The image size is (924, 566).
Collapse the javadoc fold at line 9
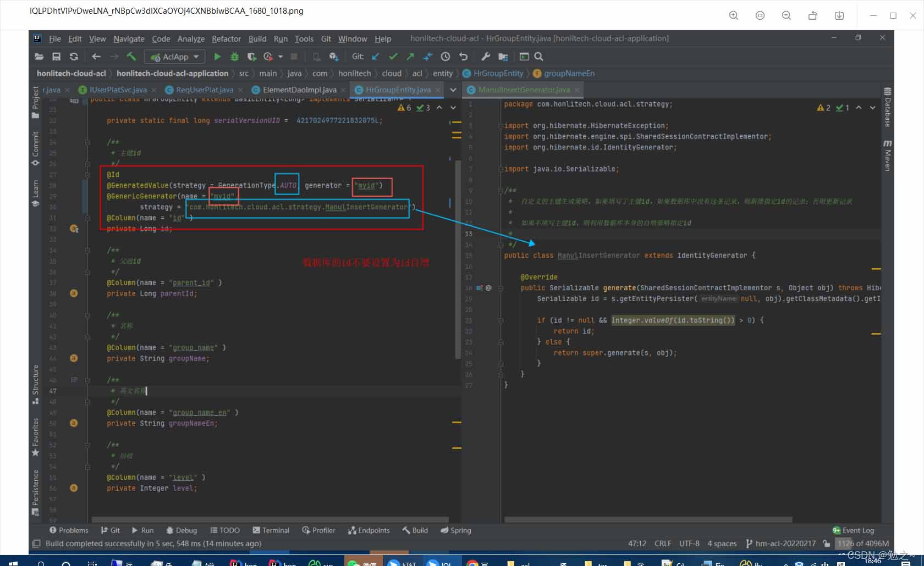(501, 191)
